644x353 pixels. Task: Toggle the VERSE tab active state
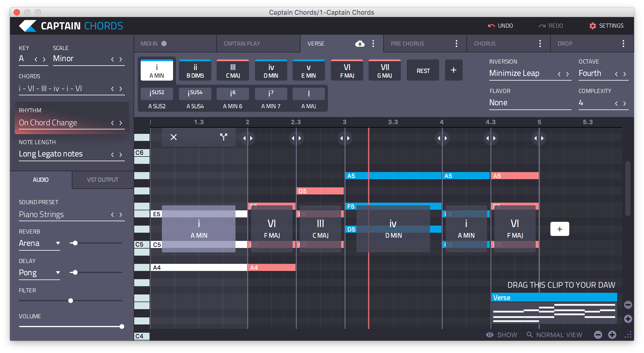(315, 43)
